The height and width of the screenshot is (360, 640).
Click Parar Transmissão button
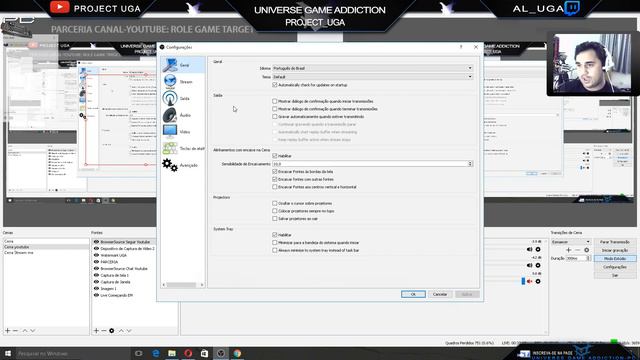pyautogui.click(x=615, y=242)
